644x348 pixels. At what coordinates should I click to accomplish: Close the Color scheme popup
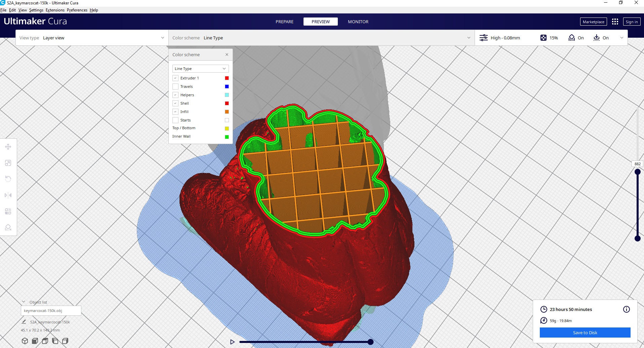coord(227,55)
